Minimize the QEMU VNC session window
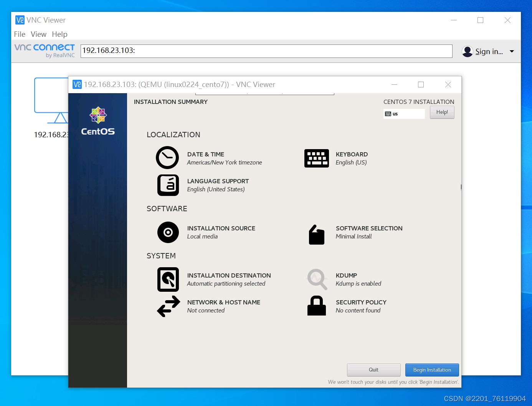The width and height of the screenshot is (532, 406). click(x=394, y=84)
